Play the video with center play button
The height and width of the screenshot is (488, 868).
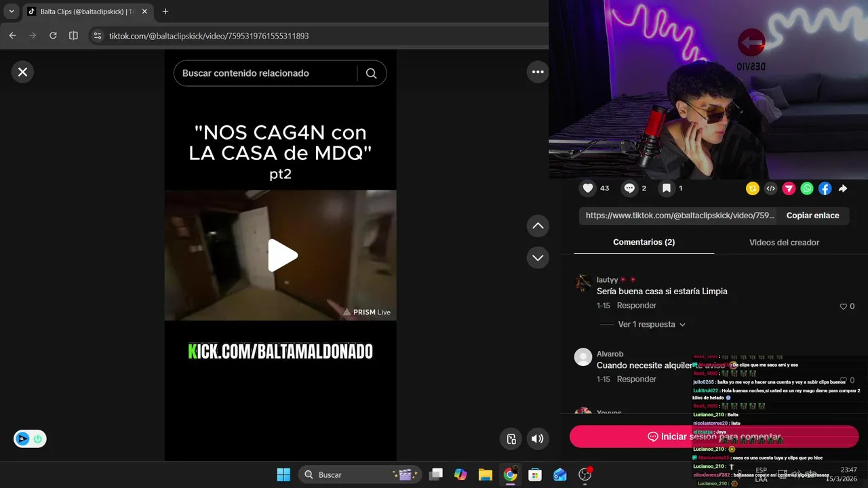tap(281, 256)
